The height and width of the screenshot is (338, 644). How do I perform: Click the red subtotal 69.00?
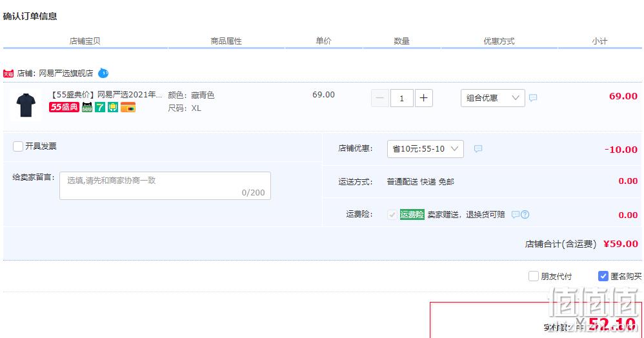coord(623,96)
